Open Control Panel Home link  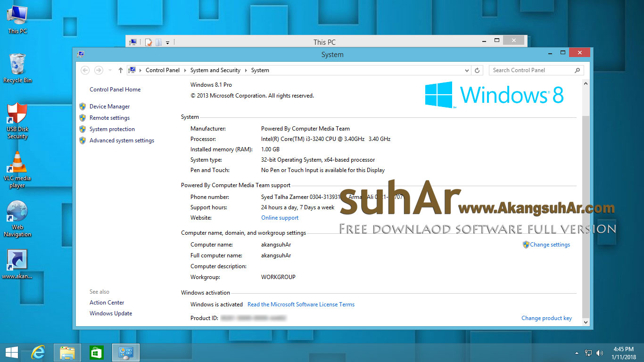click(x=115, y=90)
